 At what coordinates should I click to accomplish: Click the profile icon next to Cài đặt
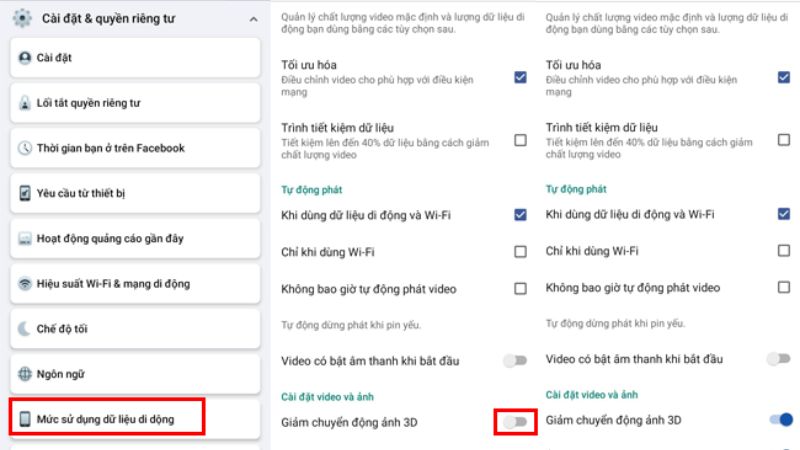[26, 58]
